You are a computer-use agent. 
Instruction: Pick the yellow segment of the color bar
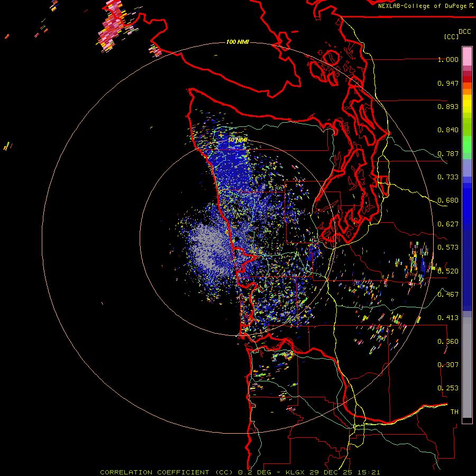[467, 104]
